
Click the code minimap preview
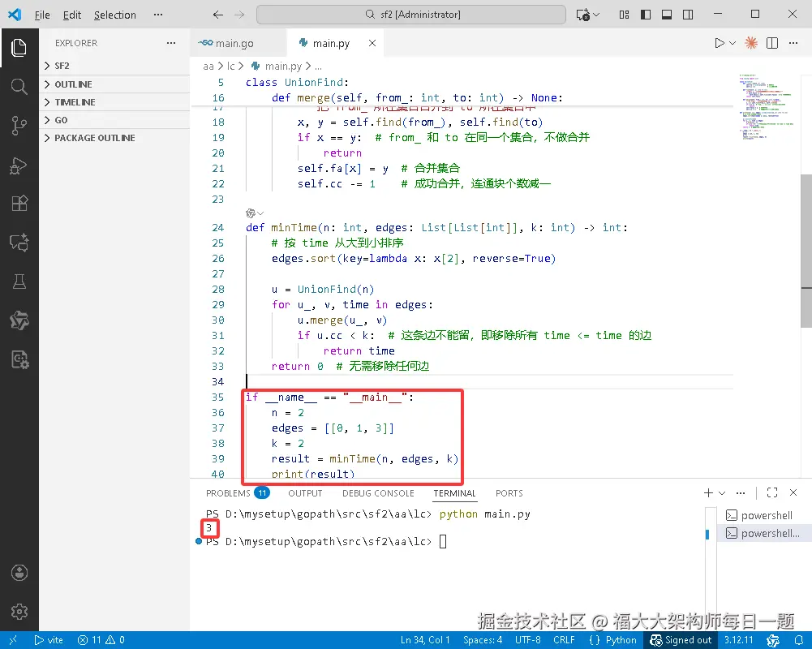pos(767,106)
